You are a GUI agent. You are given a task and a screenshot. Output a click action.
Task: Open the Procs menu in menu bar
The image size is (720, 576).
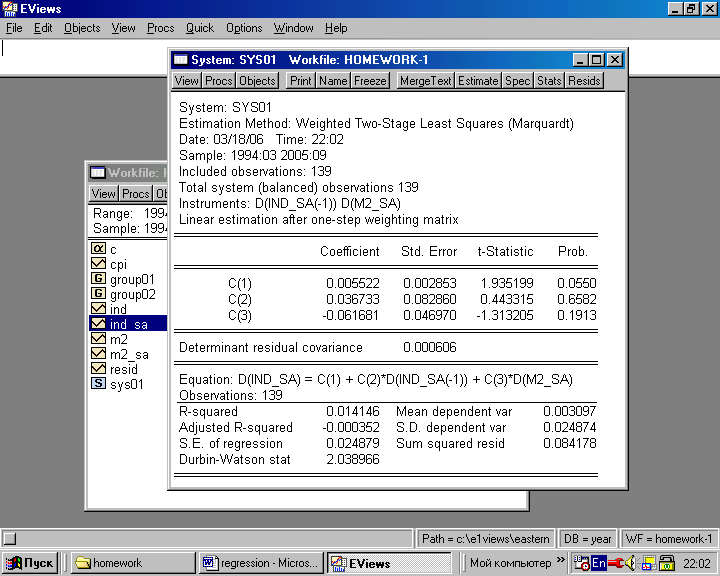[161, 28]
